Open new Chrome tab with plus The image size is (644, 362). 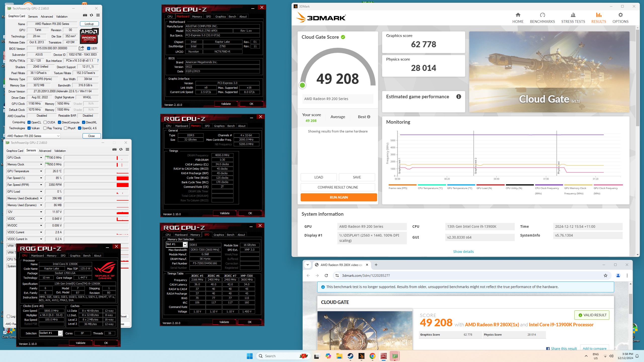376,265
